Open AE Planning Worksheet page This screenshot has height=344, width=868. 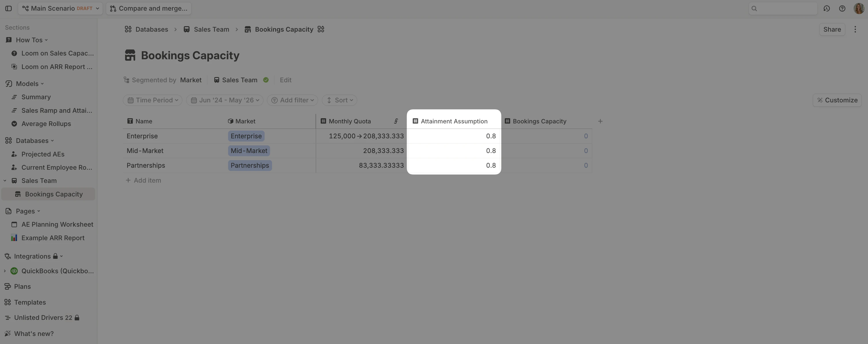tap(57, 224)
